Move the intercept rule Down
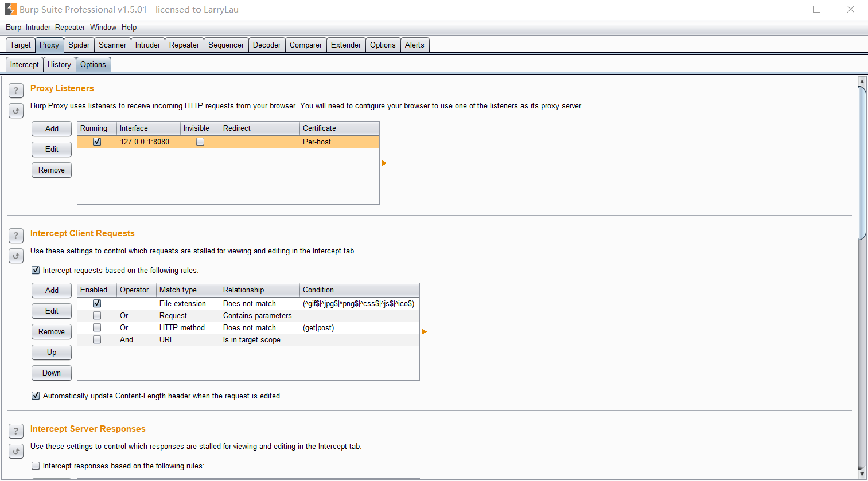This screenshot has height=481, width=868. (x=52, y=373)
